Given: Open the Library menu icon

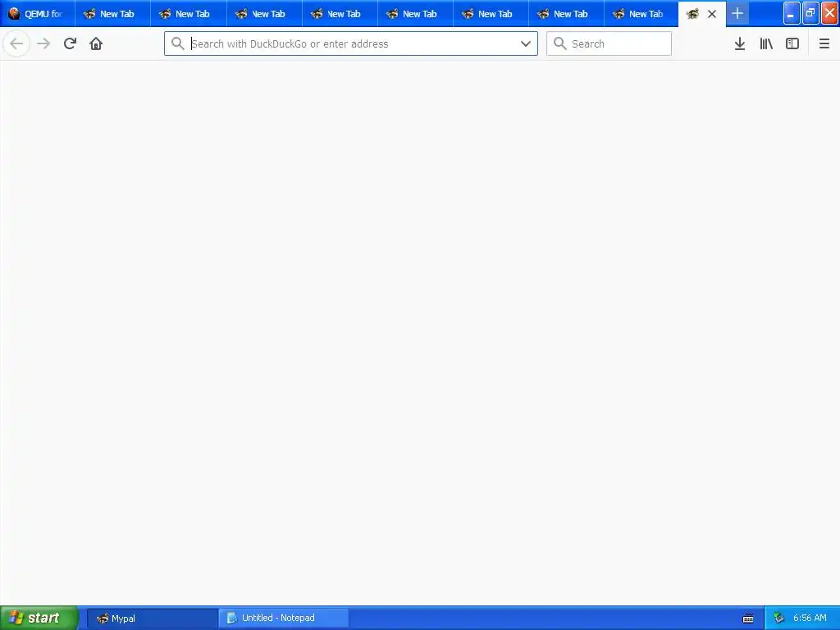Looking at the screenshot, I should [766, 43].
